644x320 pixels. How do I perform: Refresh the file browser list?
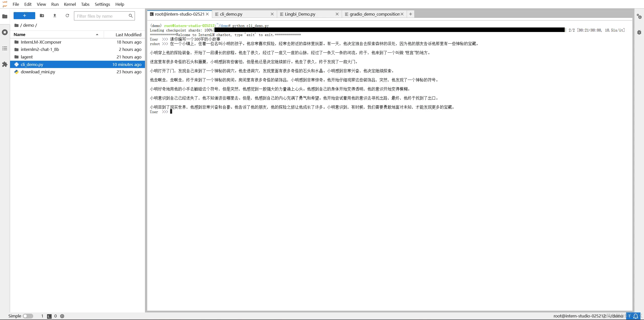(x=67, y=16)
